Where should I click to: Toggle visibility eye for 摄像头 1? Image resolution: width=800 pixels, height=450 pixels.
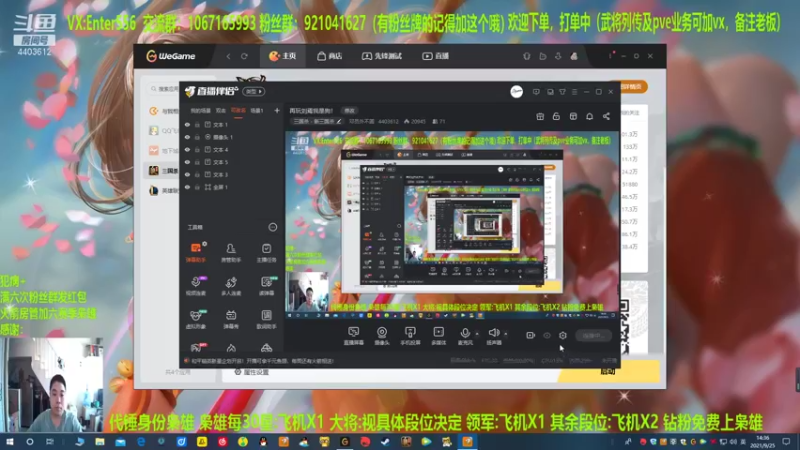click(x=187, y=137)
